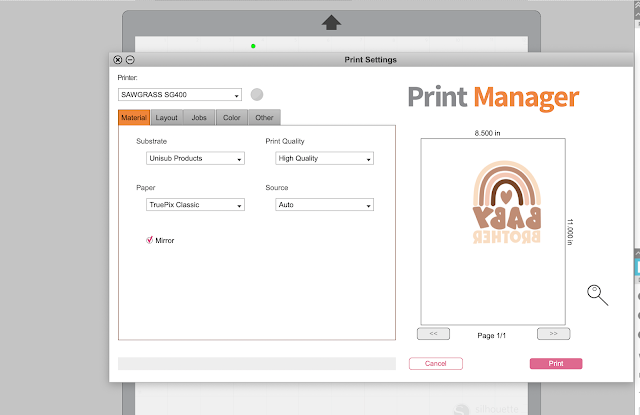Switch to the Color tab
This screenshot has height=415, width=640.
pyautogui.click(x=231, y=118)
